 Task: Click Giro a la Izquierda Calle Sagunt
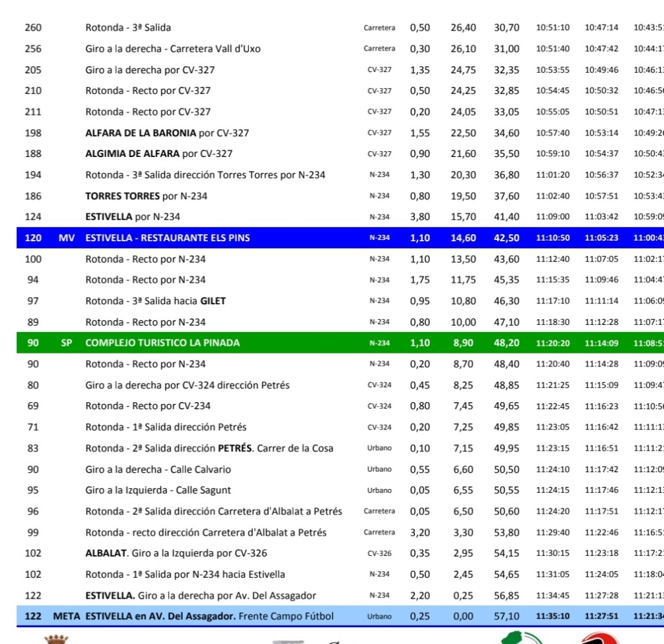(x=158, y=490)
